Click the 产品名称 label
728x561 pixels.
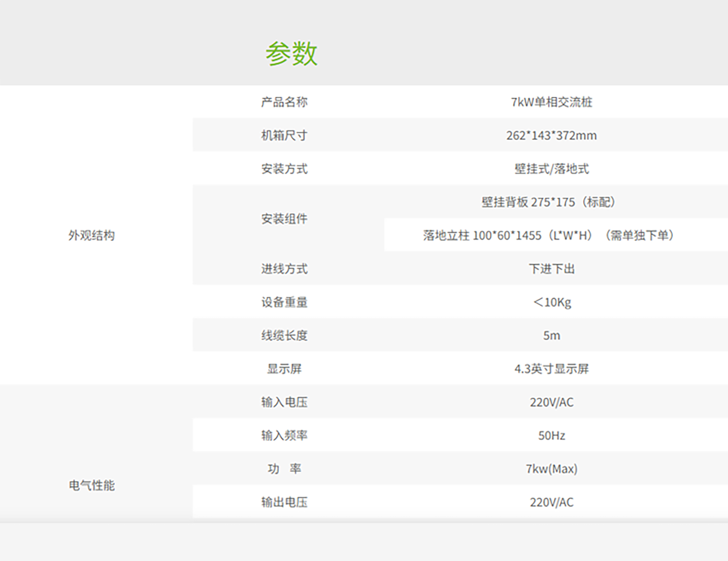pyautogui.click(x=284, y=102)
